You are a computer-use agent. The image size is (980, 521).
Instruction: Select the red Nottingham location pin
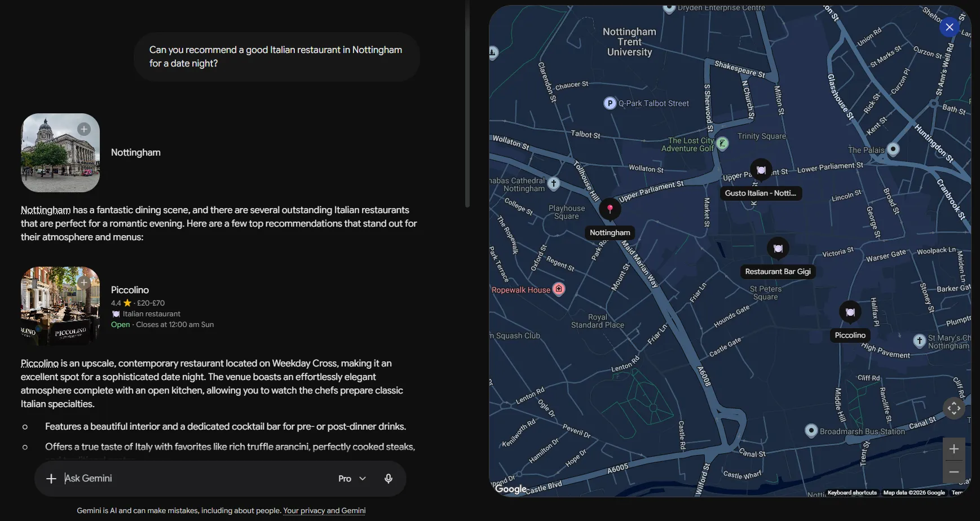tap(610, 209)
